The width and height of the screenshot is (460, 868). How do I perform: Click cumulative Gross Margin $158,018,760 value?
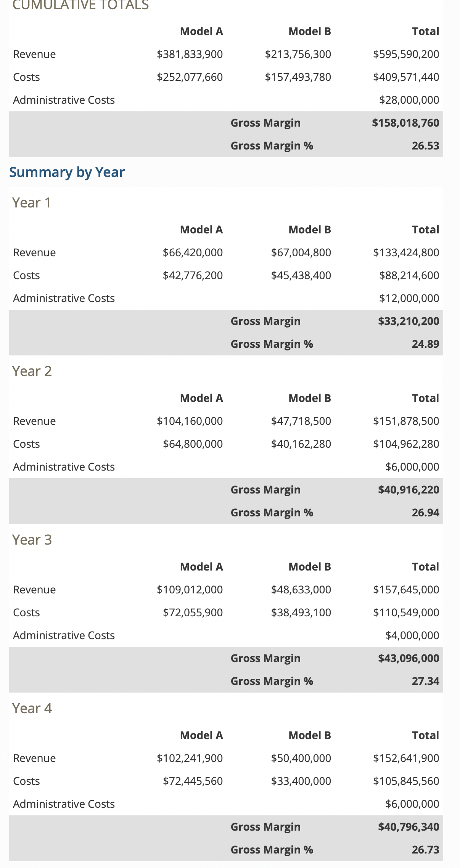pyautogui.click(x=406, y=123)
